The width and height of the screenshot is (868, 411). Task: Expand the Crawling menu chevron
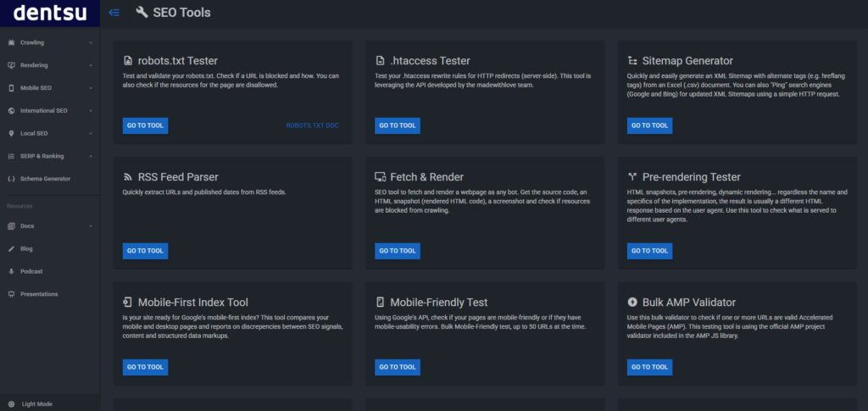tap(91, 42)
